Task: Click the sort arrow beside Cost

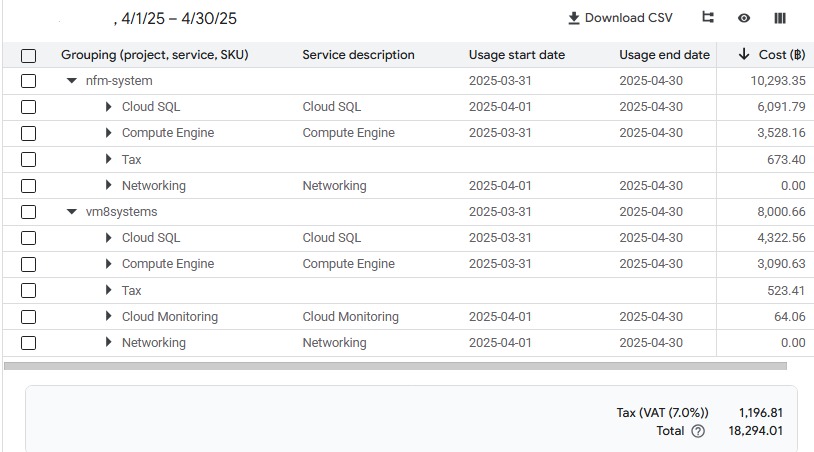Action: pyautogui.click(x=744, y=54)
